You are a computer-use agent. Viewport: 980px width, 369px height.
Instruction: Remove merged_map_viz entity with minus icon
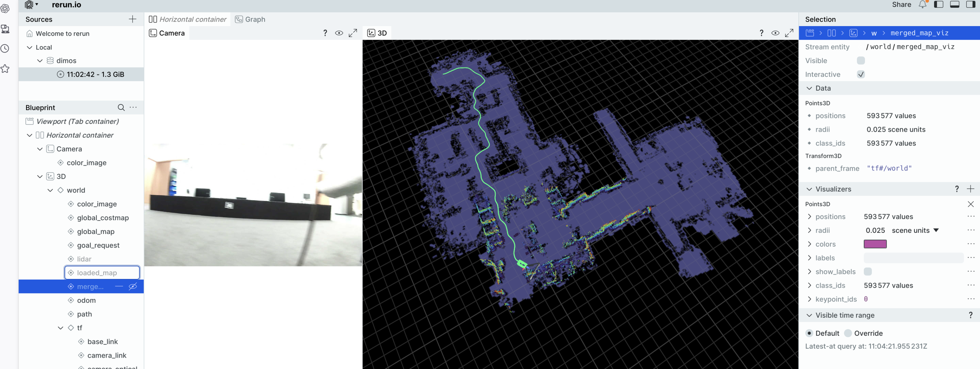(x=119, y=286)
